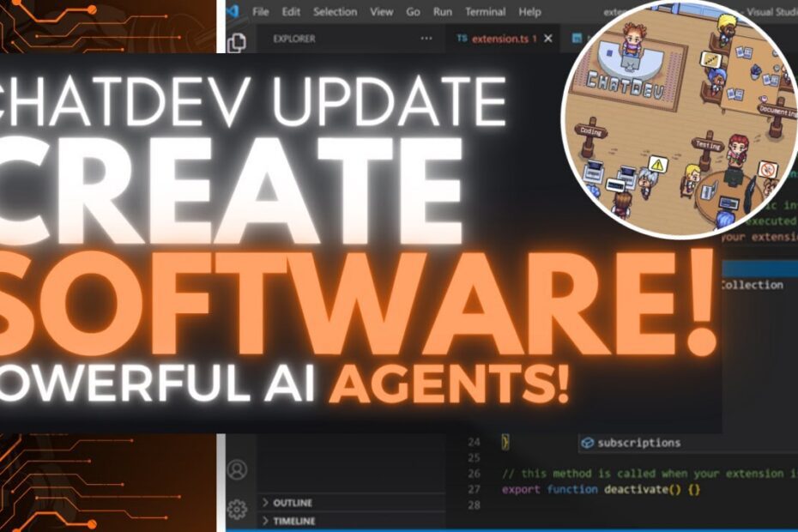Open the Edit menu

[291, 12]
